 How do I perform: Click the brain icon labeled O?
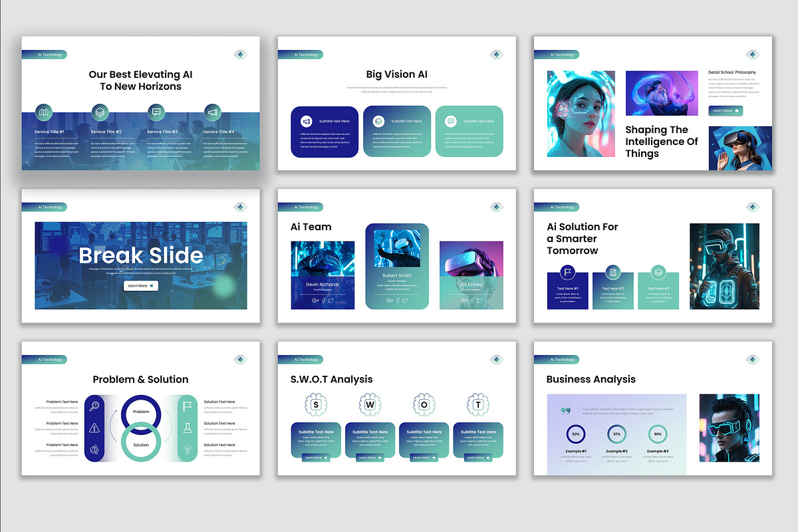coord(424,404)
